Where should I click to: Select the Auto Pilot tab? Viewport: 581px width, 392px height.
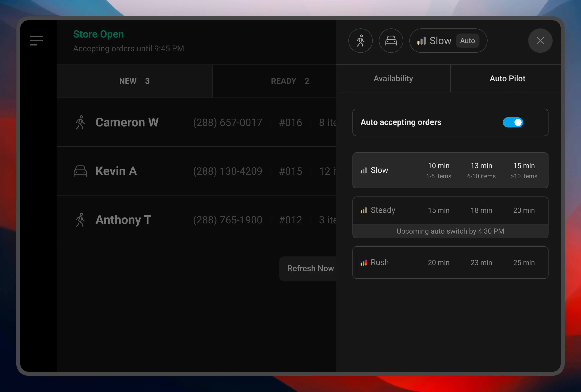pyautogui.click(x=507, y=78)
